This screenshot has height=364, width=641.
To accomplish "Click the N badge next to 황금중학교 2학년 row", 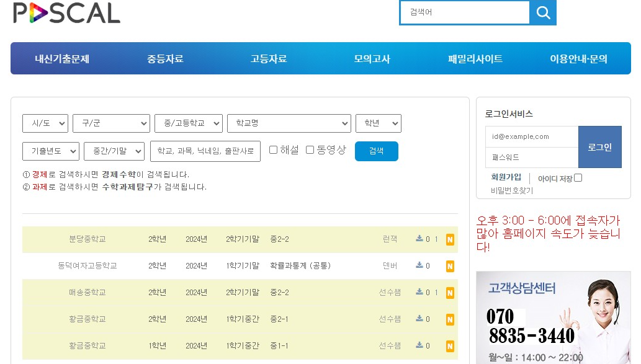I will pos(450,318).
